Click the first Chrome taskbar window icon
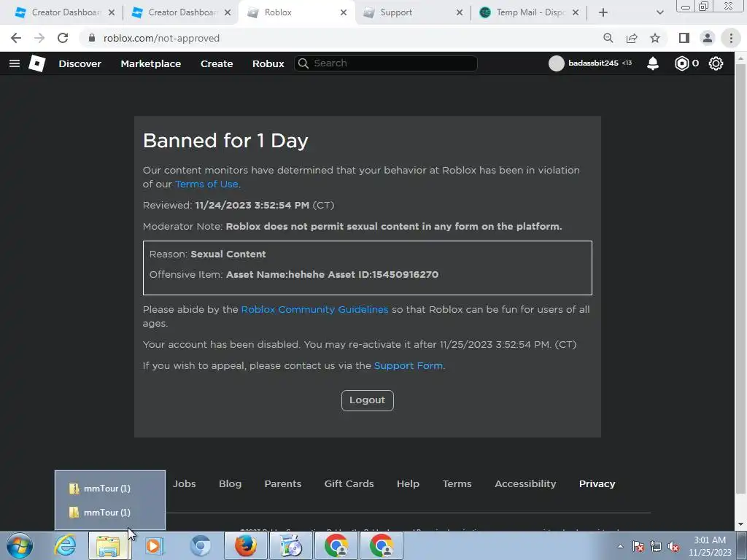The image size is (747, 560). point(336,545)
